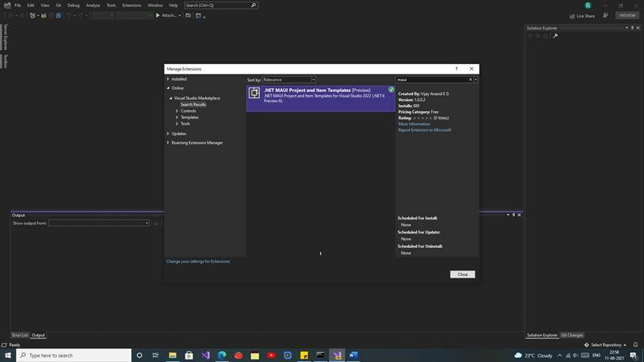Open the Attach button dropdown arrow
The width and height of the screenshot is (644, 362).
(179, 16)
